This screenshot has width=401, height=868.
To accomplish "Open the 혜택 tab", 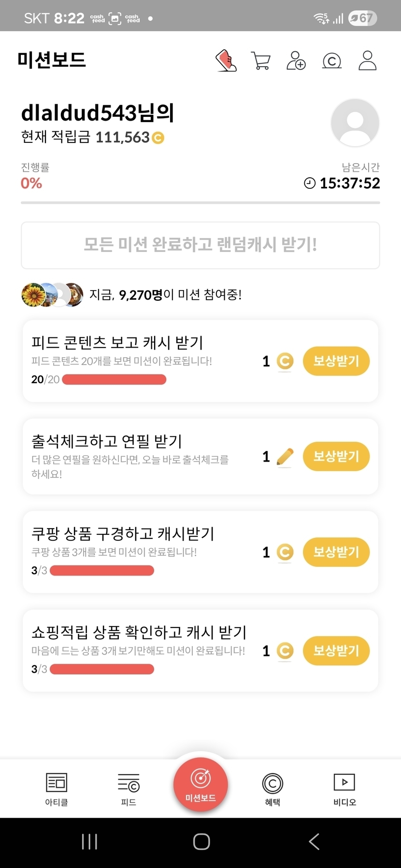I will [272, 789].
